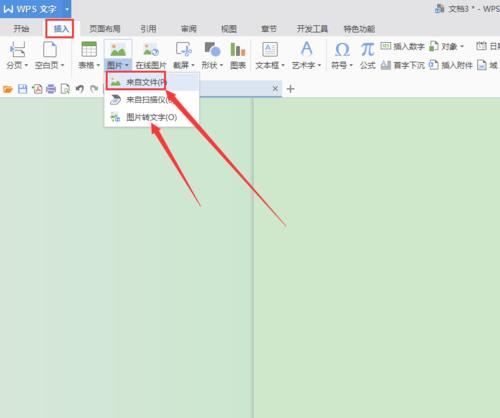Choose 图片转文字(O) from picture menu
Image resolution: width=500 pixels, height=418 pixels.
[x=152, y=117]
